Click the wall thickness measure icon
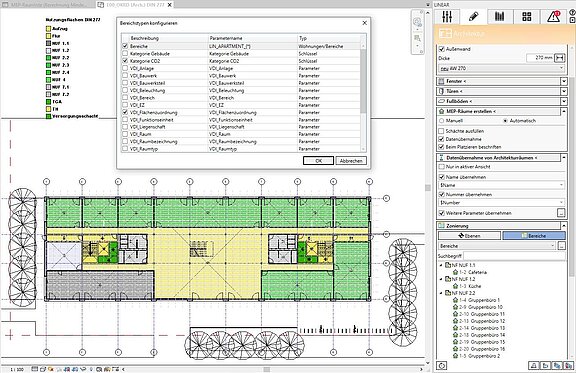This screenshot has width=576, height=373. pyautogui.click(x=559, y=58)
